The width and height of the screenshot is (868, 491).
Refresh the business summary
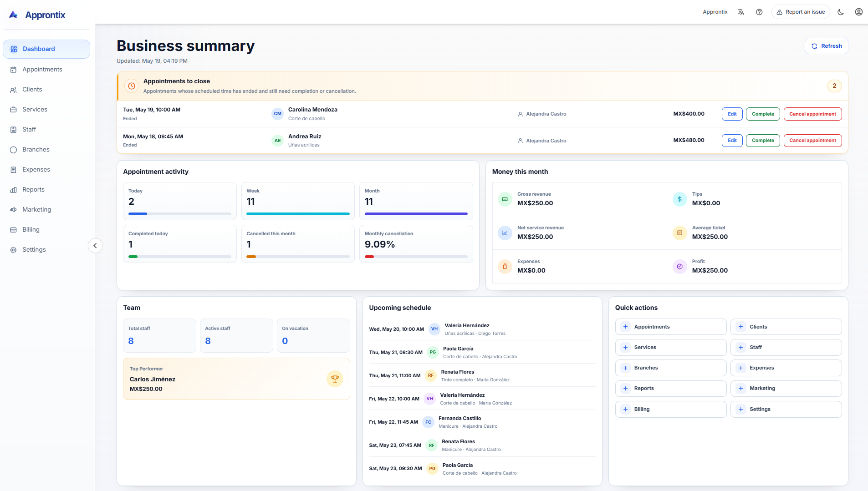pos(826,46)
